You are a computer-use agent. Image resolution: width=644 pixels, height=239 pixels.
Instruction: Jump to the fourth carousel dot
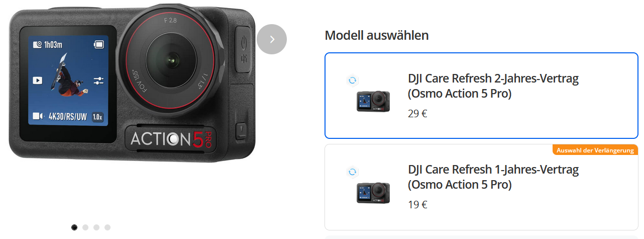108,227
